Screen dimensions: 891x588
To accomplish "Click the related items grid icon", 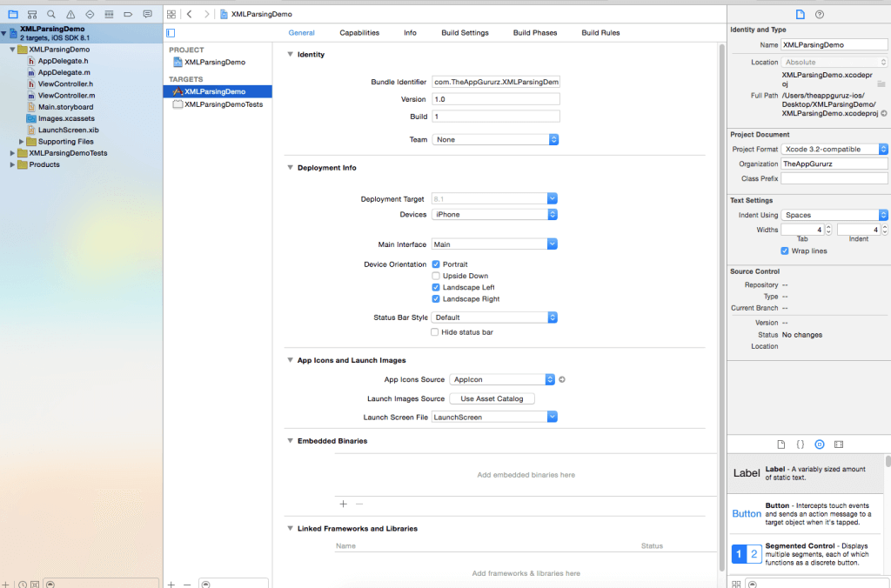I will click(x=171, y=14).
